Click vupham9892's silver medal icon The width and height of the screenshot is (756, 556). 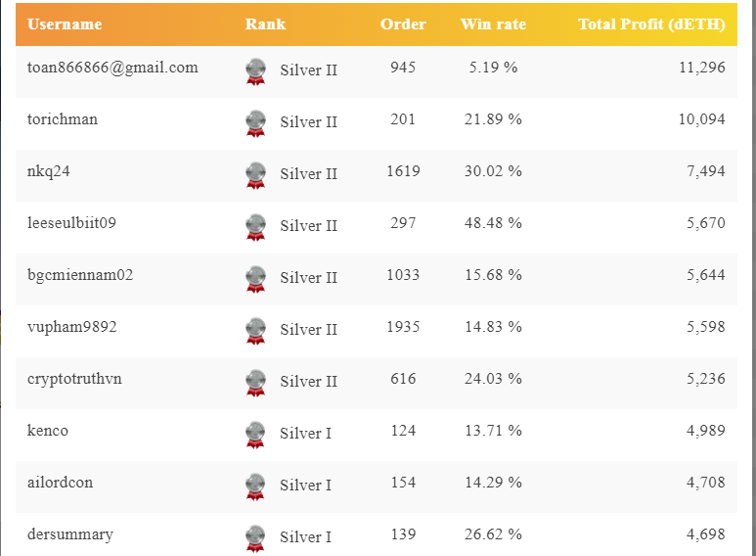(x=255, y=330)
